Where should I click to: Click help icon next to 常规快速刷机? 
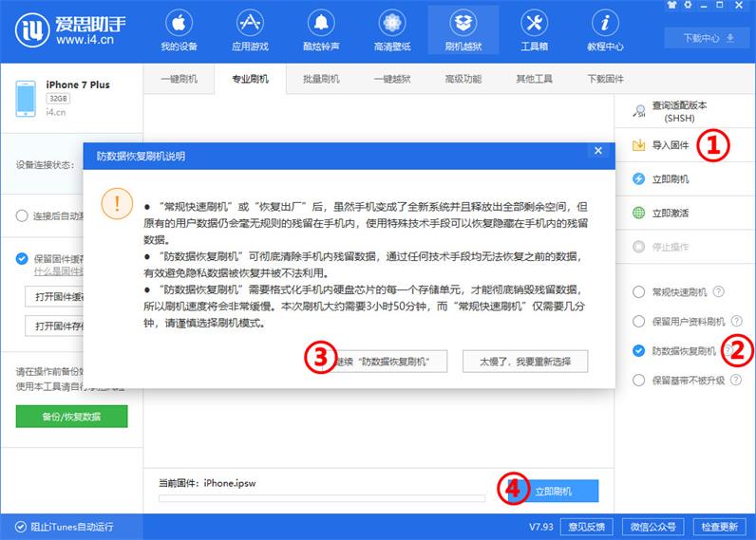click(718, 291)
